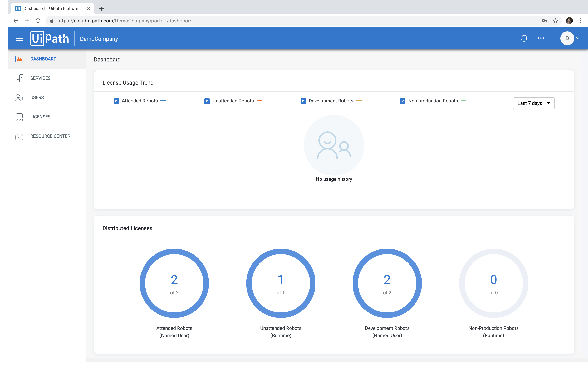Click the Resource Center download icon
Screen dimensions: 588x372
[19, 136]
